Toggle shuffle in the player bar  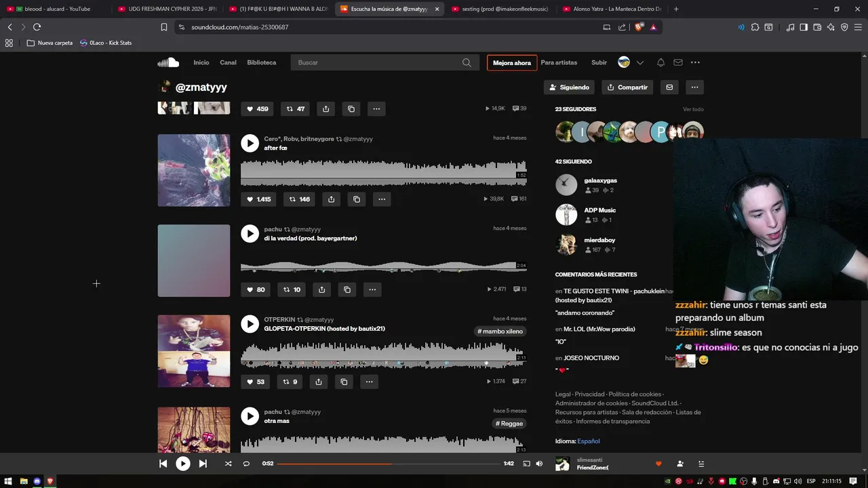click(228, 464)
